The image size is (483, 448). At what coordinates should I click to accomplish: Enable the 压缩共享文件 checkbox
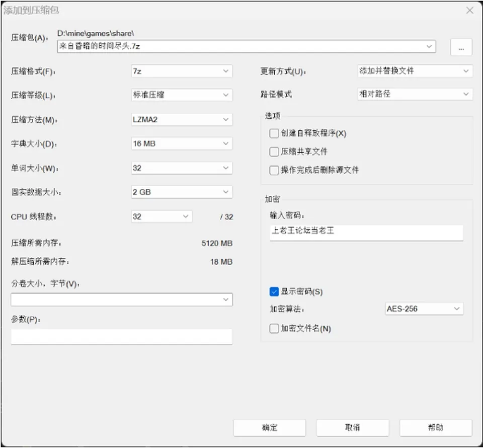click(274, 152)
